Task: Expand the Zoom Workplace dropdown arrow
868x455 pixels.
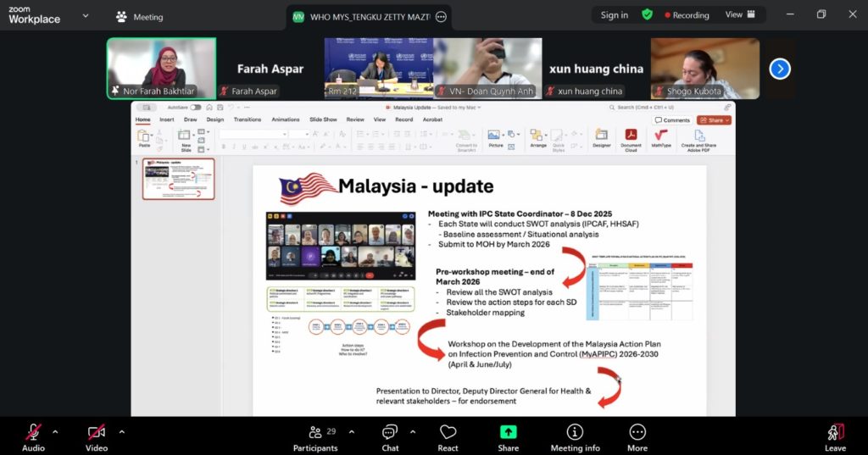Action: point(85,16)
